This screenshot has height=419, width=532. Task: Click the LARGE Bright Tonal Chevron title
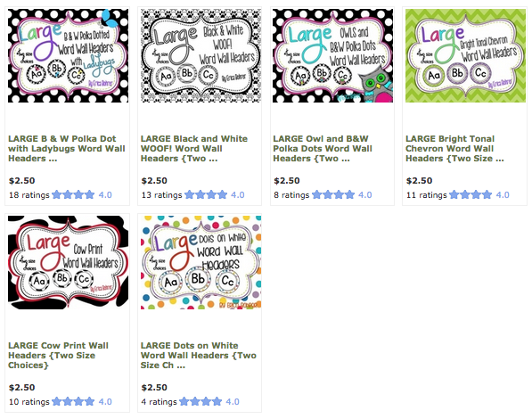[454, 149]
